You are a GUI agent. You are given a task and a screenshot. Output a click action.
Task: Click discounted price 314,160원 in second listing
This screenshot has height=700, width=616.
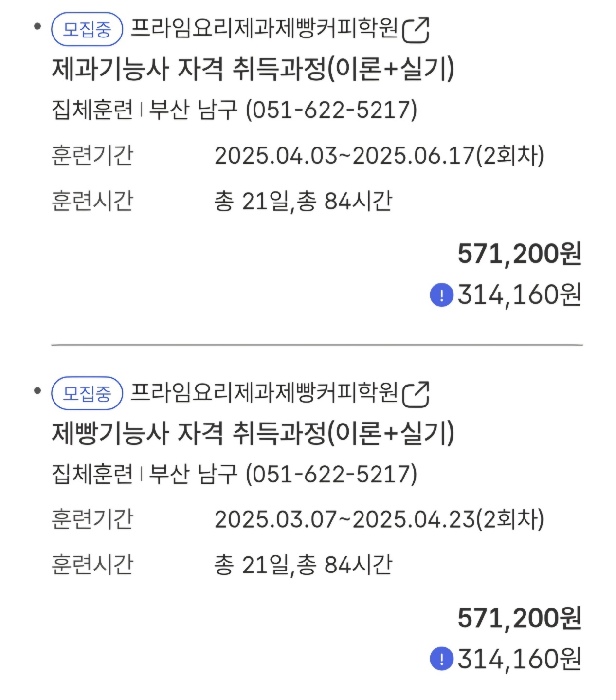[520, 660]
